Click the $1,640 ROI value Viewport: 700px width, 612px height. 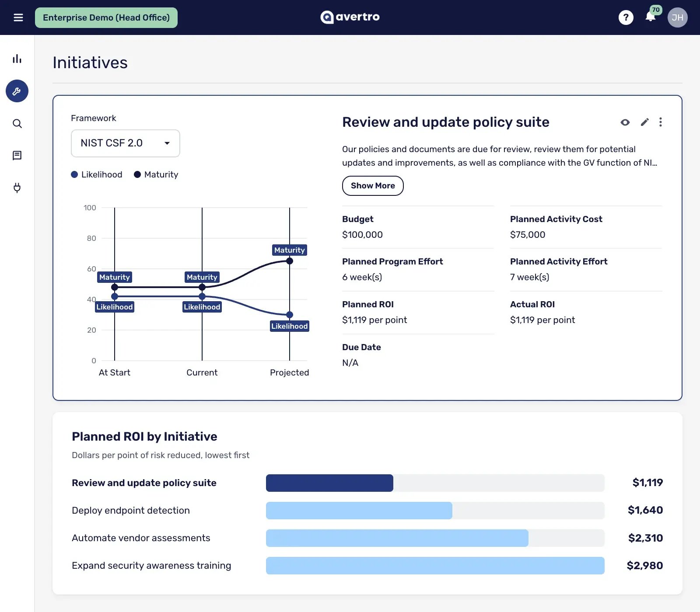pos(645,510)
